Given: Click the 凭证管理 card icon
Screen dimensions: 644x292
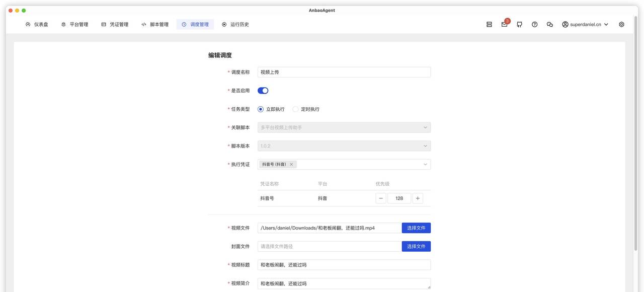Looking at the screenshot, I should click(103, 24).
